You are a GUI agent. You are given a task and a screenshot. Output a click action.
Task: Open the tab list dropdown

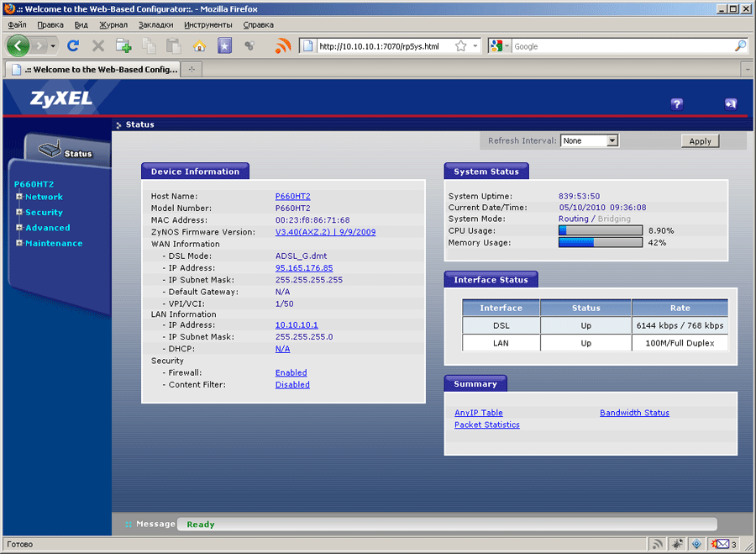748,70
